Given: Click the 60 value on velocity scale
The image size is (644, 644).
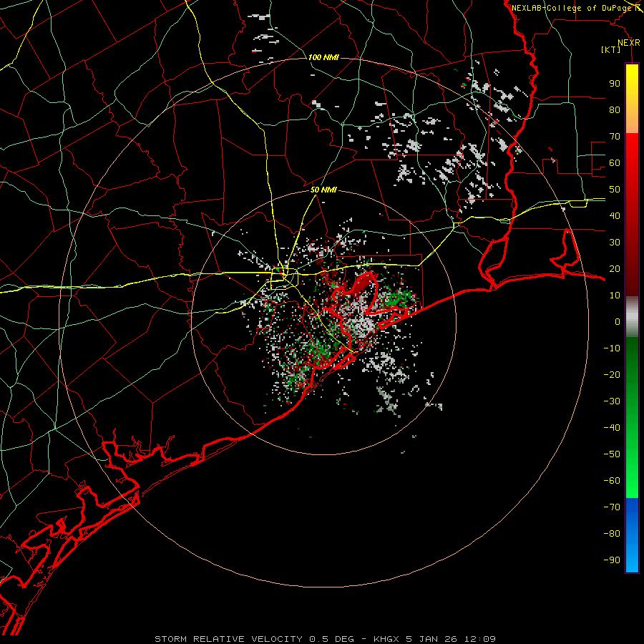Looking at the screenshot, I should (615, 162).
